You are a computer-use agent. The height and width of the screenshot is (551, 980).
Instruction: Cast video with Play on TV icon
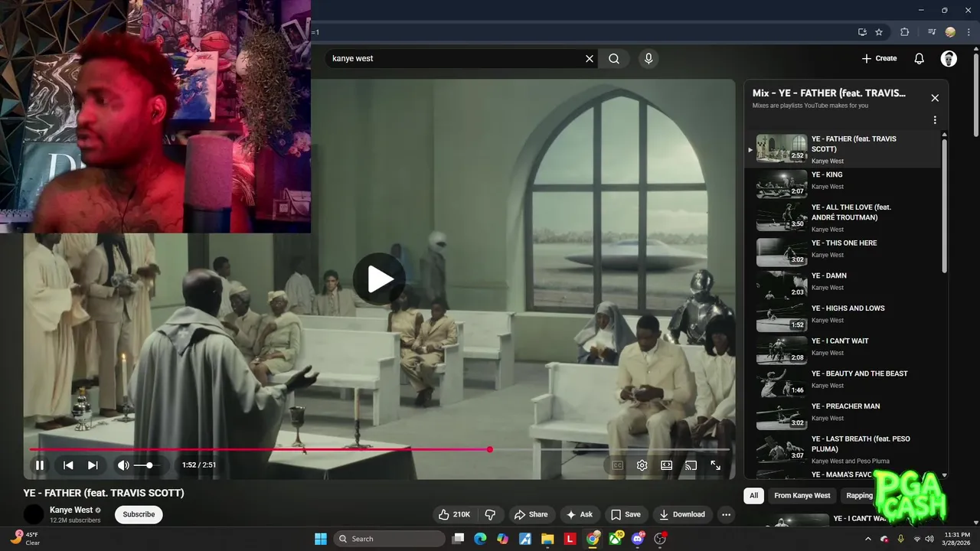pyautogui.click(x=691, y=465)
